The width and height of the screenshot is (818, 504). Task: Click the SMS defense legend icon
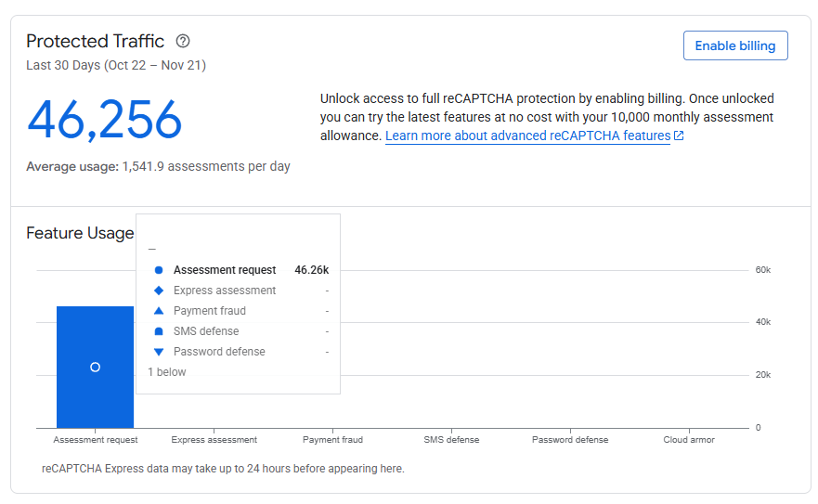pos(159,331)
